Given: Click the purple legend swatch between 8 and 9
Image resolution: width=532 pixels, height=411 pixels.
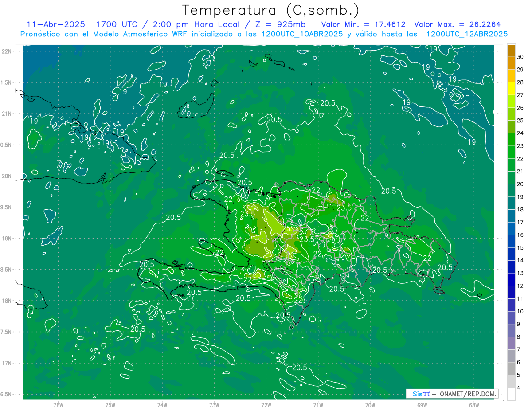Looking at the screenshot, I should [511, 330].
